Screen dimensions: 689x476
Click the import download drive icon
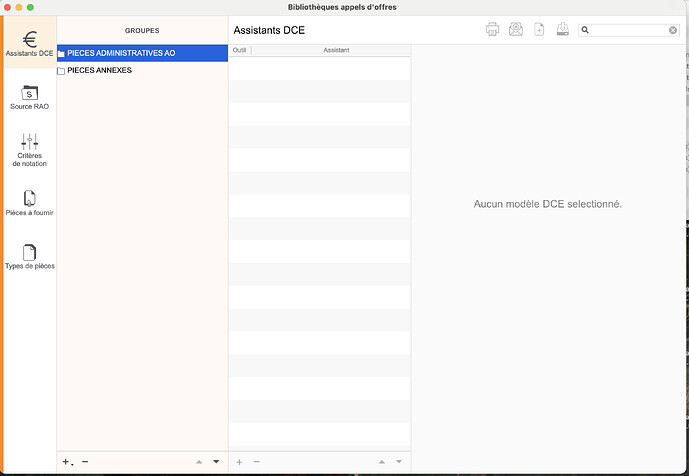click(x=563, y=30)
